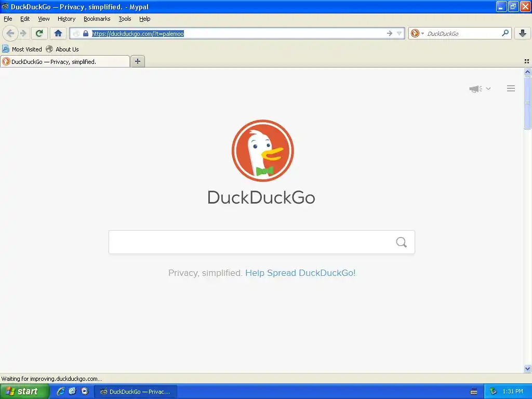The height and width of the screenshot is (399, 532).
Task: Open the Home page button
Action: [x=58, y=33]
